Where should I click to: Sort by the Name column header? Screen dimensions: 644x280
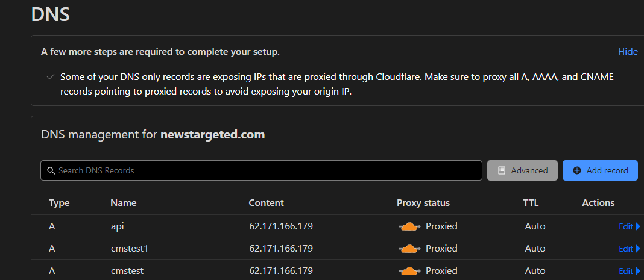point(123,203)
